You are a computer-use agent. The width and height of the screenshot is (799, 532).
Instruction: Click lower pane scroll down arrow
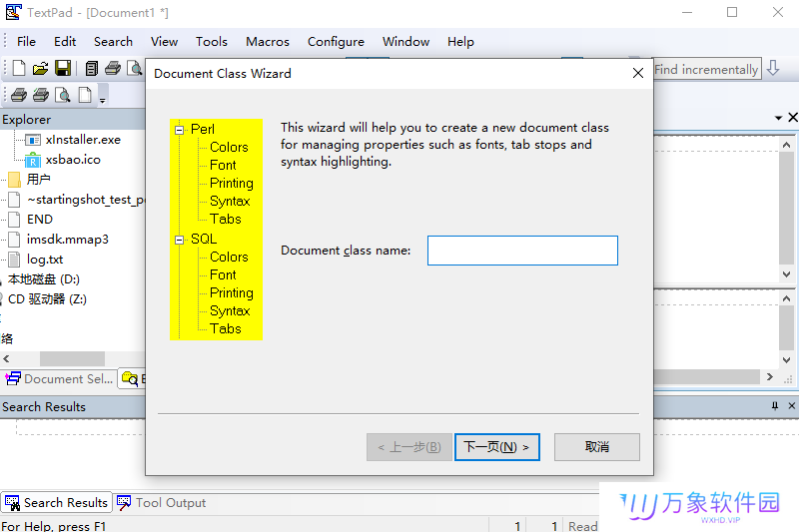point(786,360)
